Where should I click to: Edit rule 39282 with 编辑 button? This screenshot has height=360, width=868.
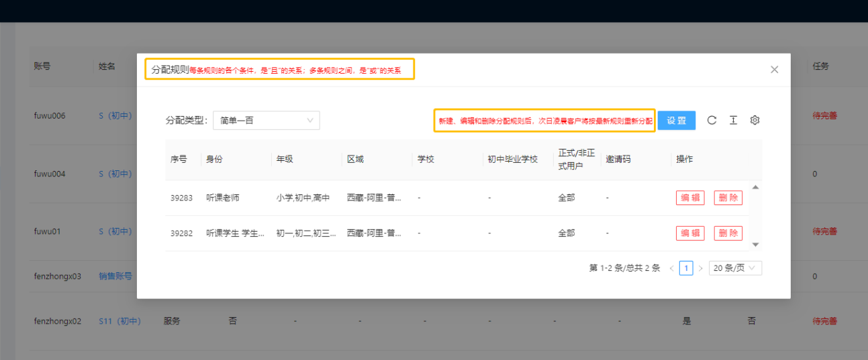coord(690,233)
